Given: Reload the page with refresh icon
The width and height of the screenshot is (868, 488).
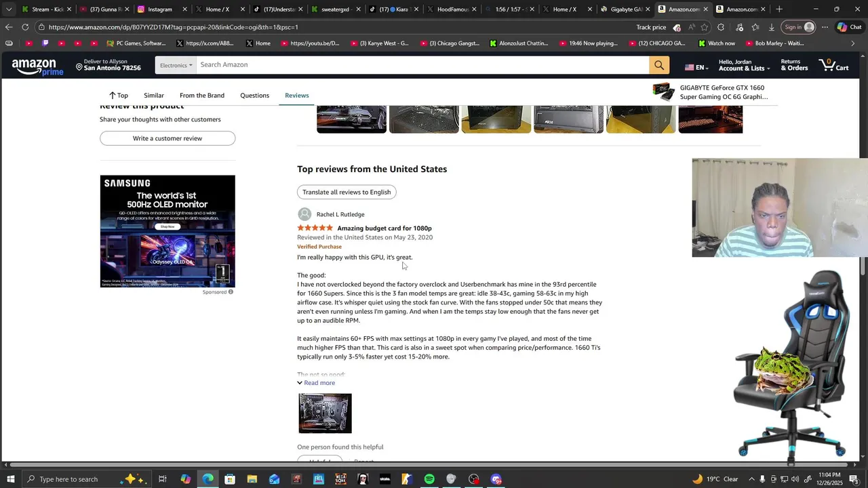Looking at the screenshot, I should (25, 27).
